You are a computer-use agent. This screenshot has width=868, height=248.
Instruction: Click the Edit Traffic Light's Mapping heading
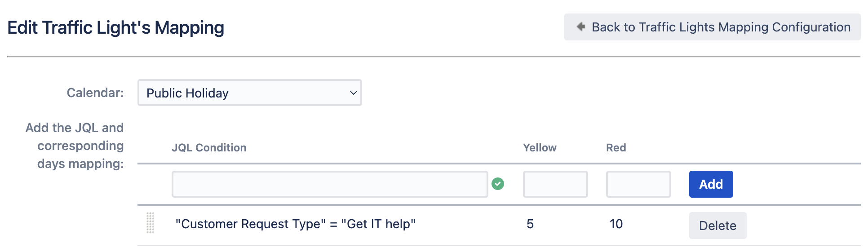point(116,27)
